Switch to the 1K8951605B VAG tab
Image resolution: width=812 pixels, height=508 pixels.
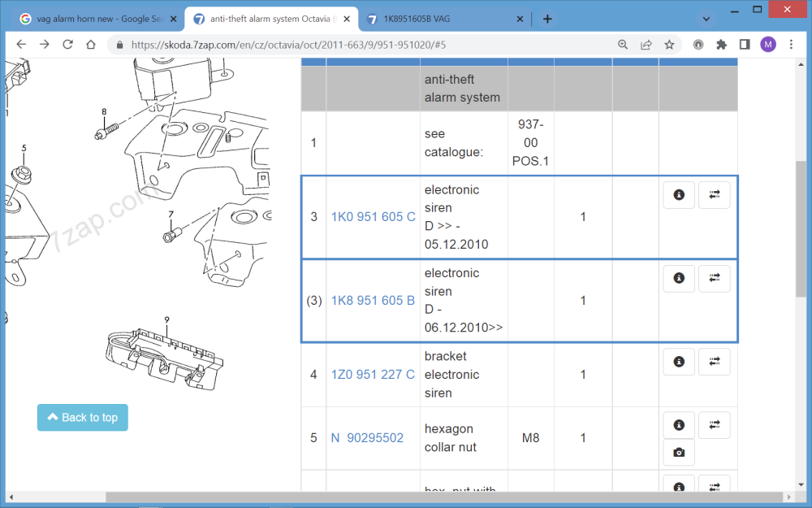[443, 19]
